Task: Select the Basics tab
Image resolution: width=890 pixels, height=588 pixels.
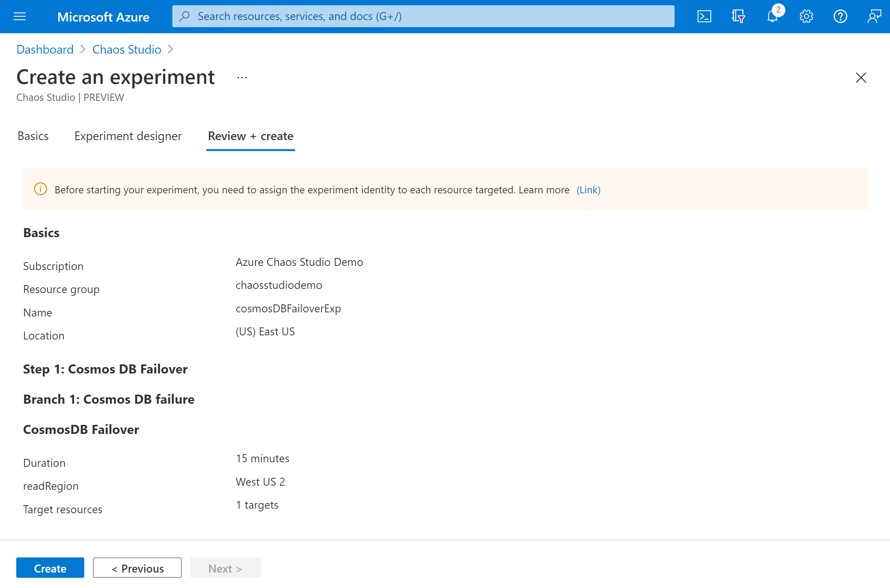Action: coord(32,136)
